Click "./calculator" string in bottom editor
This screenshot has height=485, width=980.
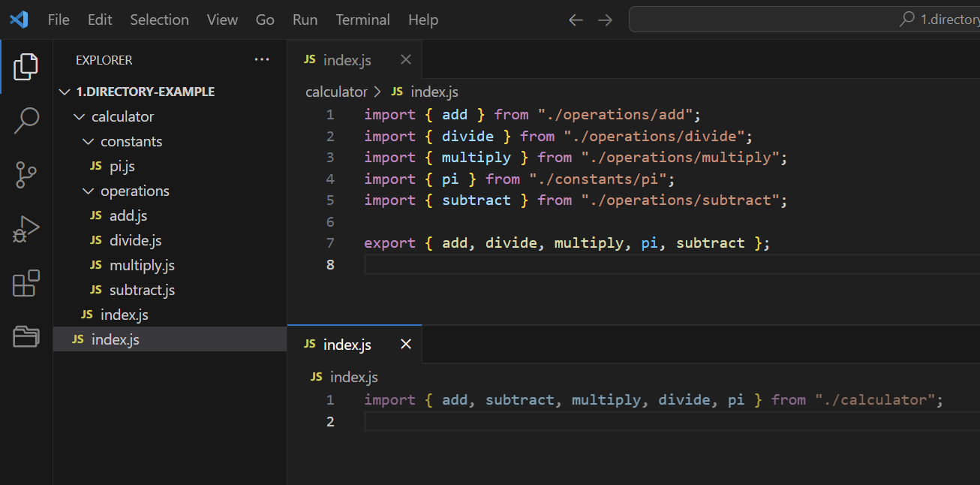[874, 400]
